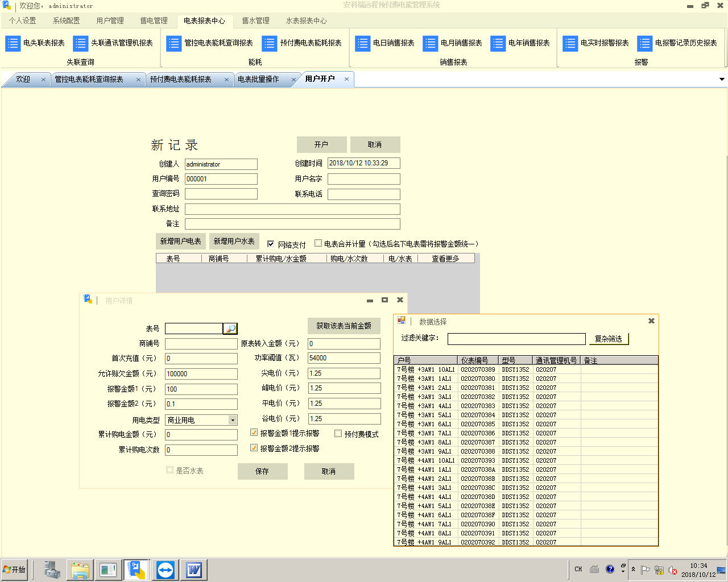The height and width of the screenshot is (582, 728).
Task: Click the 联系地址 input field
Action: point(292,209)
